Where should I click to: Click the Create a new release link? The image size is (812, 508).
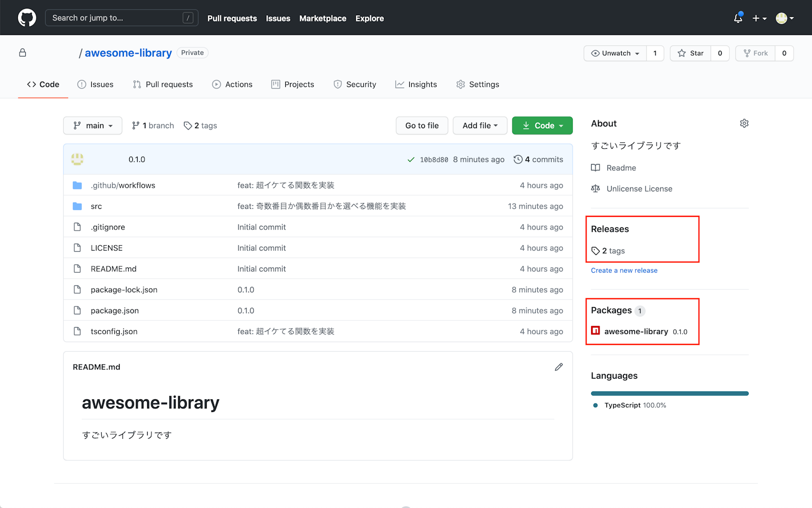624,270
